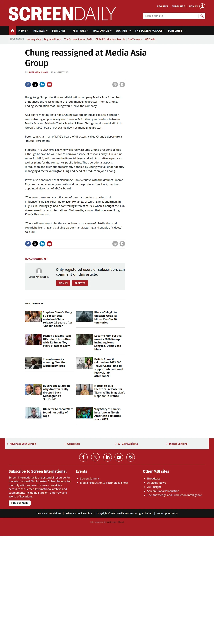
Task: Read UK actor Micheal Ward headline
Action: click(x=58, y=412)
